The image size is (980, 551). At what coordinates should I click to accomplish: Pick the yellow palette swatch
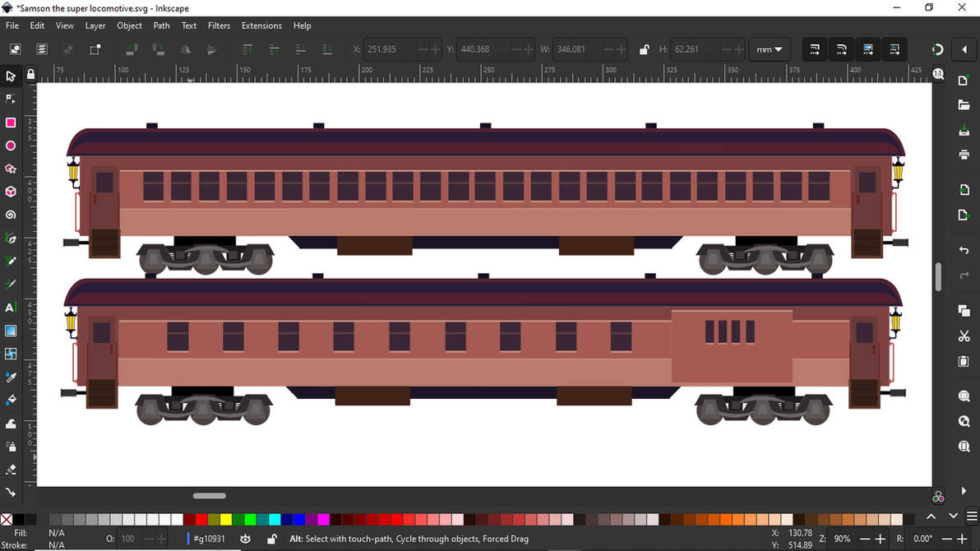[225, 519]
